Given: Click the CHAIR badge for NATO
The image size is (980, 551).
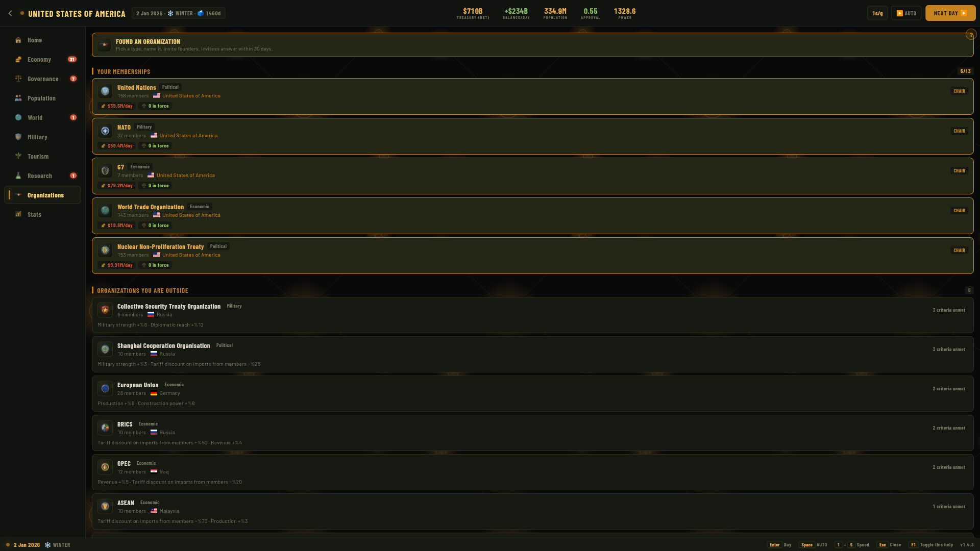Looking at the screenshot, I should tap(959, 131).
